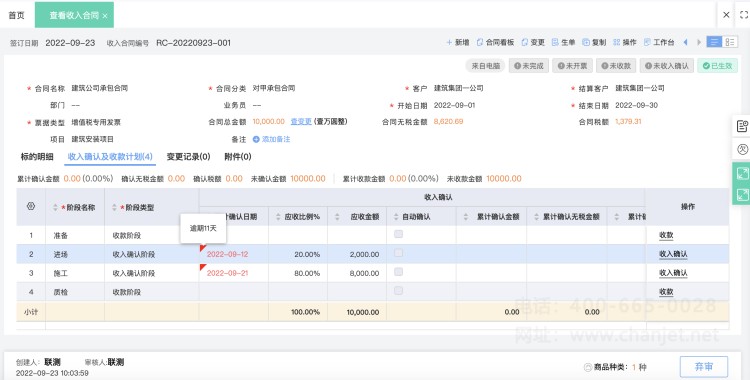Toggle 自动确认 checkbox for 进场 row
Image resolution: width=750 pixels, height=380 pixels.
pos(398,253)
